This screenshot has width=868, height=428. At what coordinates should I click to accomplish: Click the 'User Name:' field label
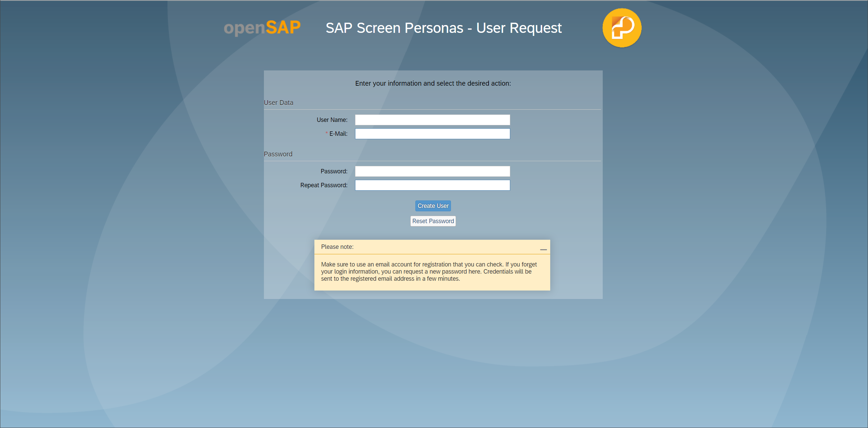[332, 120]
